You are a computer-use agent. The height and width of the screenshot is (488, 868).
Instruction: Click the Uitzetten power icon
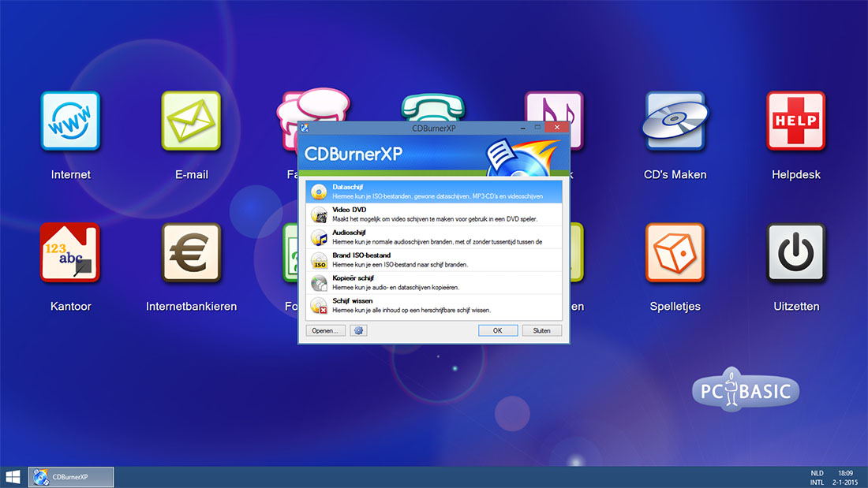[x=796, y=252]
